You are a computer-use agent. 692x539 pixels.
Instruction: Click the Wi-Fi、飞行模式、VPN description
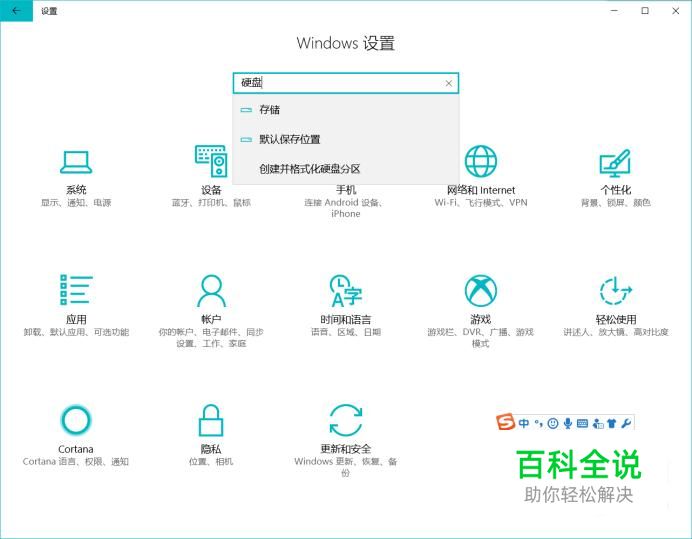[x=481, y=203]
